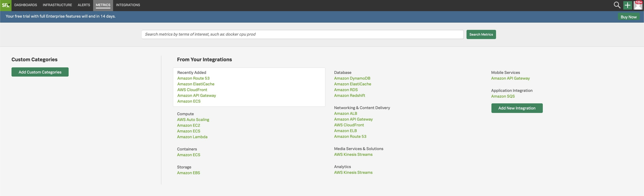Open Amazon ECS under Recently Added
The image size is (644, 196).
(x=189, y=101)
